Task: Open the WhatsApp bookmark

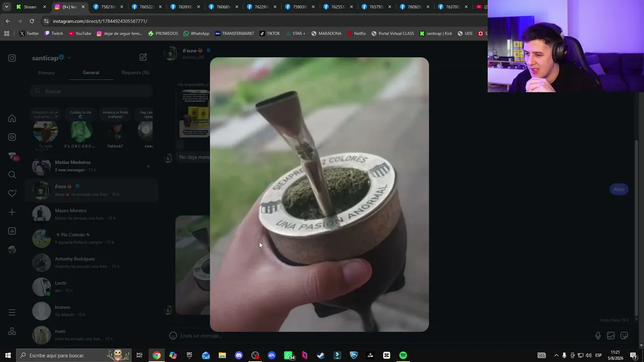Action: pos(196,34)
